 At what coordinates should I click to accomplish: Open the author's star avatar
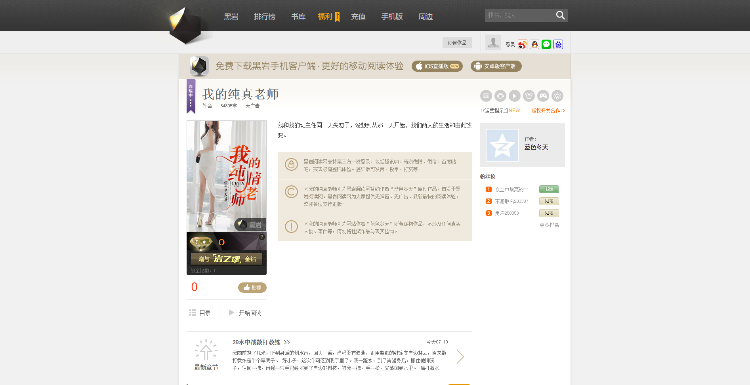pos(502,145)
